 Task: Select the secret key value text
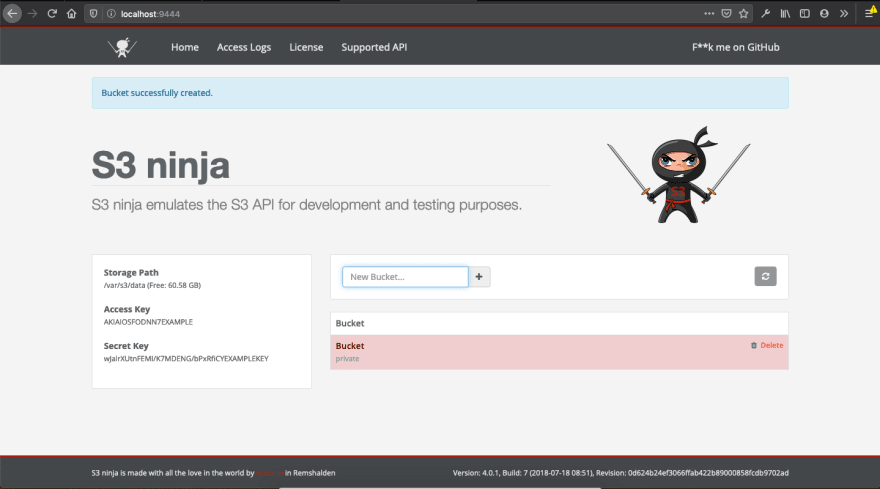[186, 359]
